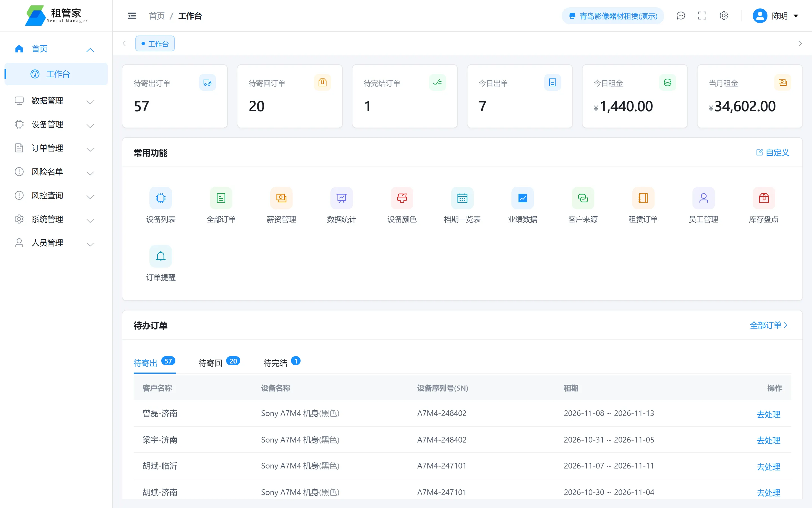Open 全部订单 shortcut icon
Viewport: 812px width, 508px height.
click(x=221, y=198)
